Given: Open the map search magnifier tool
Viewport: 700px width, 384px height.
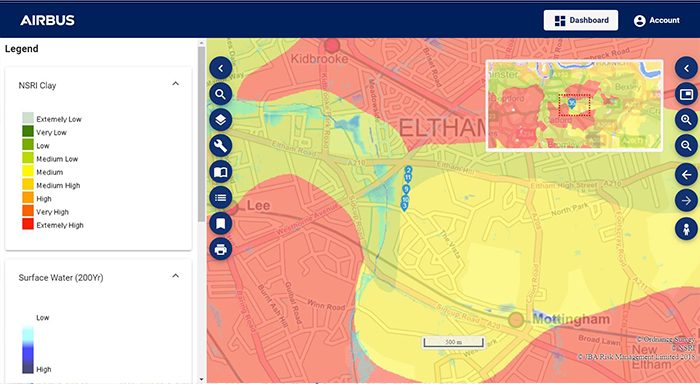Looking at the screenshot, I should 221,94.
